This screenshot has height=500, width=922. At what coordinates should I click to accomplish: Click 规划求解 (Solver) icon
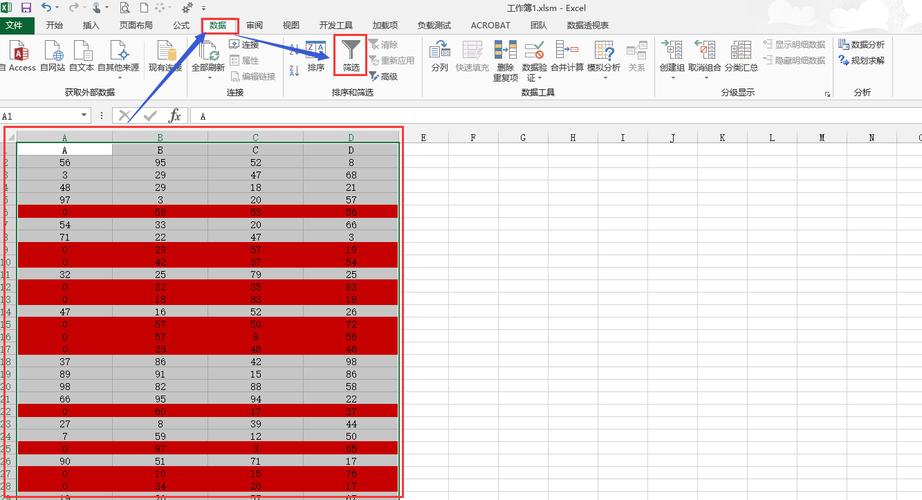tap(844, 60)
